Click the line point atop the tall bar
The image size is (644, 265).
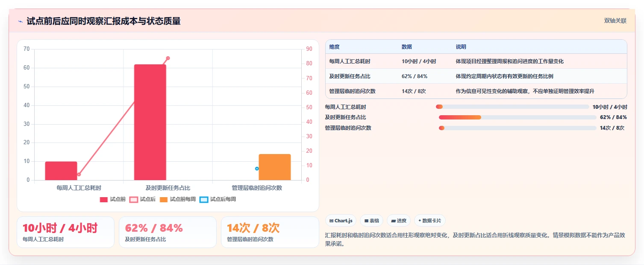[168, 58]
